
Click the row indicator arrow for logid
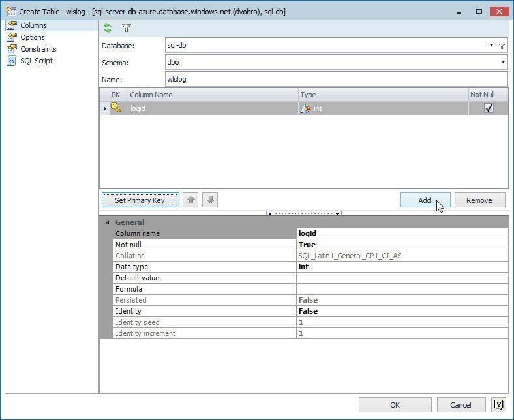tap(104, 108)
